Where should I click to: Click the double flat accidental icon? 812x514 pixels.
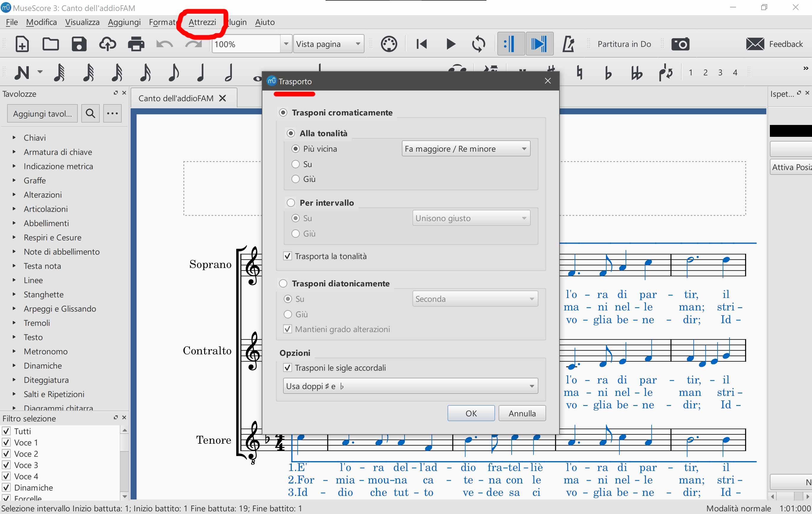click(x=636, y=72)
